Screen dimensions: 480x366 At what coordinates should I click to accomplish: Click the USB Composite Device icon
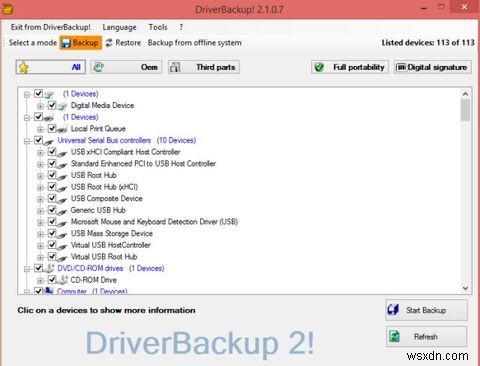[62, 199]
